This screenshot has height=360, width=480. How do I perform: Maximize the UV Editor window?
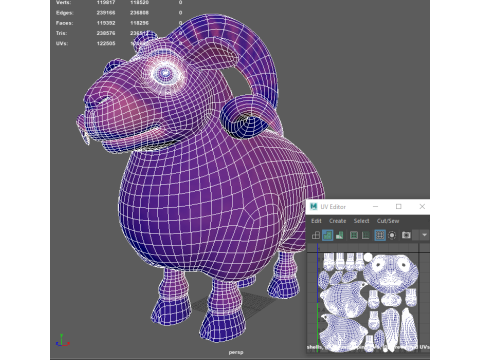point(399,207)
